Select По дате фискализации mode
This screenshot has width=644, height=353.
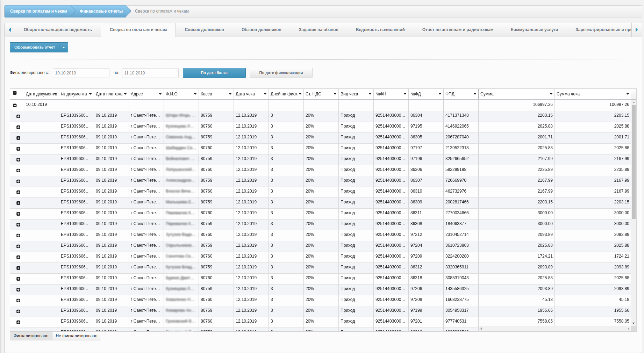(281, 73)
